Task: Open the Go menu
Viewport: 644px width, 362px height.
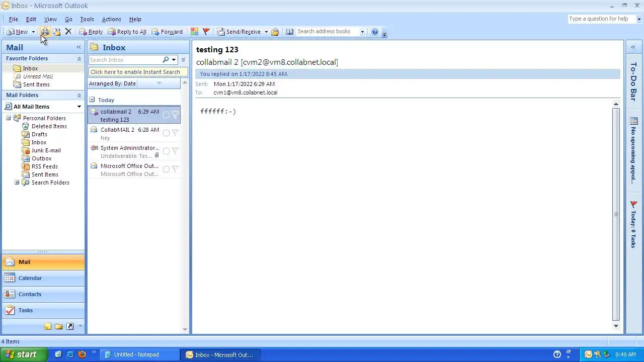Action: click(x=68, y=19)
